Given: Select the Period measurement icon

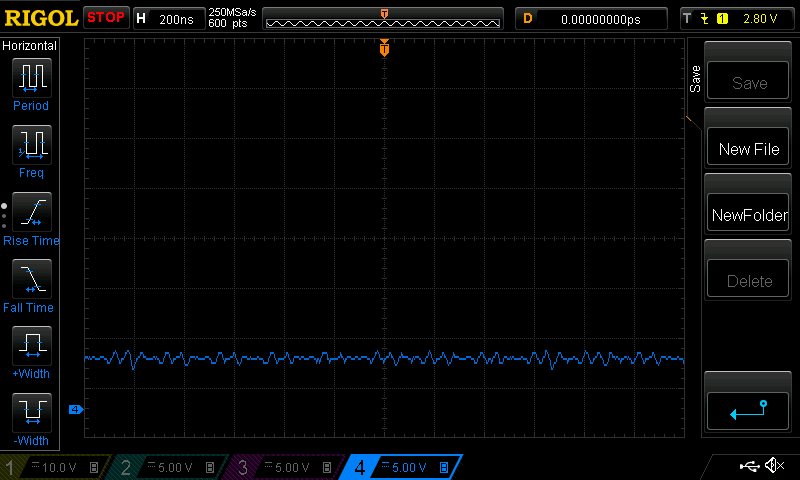Looking at the screenshot, I should (31, 78).
